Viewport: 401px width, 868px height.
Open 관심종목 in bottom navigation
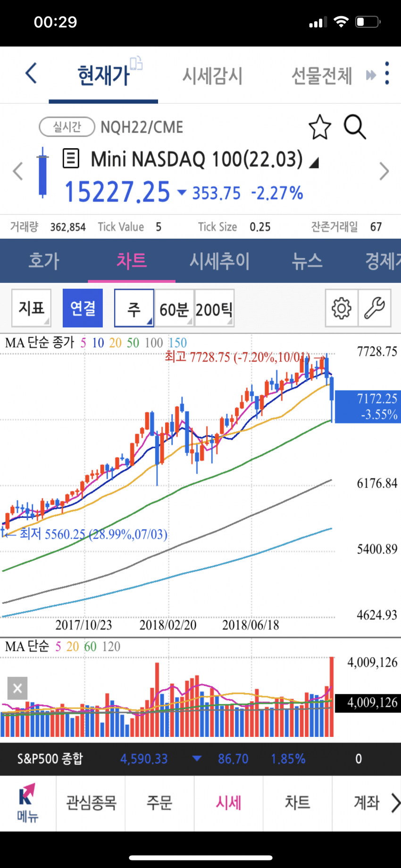91,803
